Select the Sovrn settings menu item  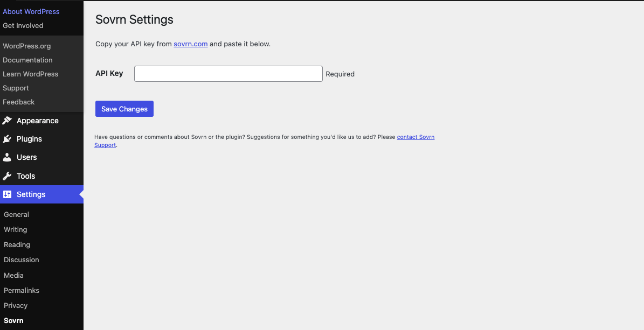13,320
